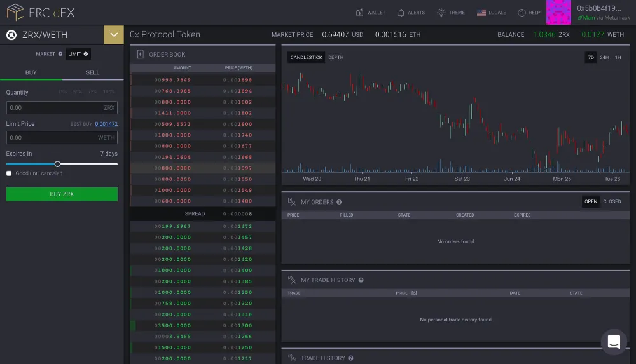
Task: Open the Wallet icon in header
Action: pyautogui.click(x=359, y=13)
